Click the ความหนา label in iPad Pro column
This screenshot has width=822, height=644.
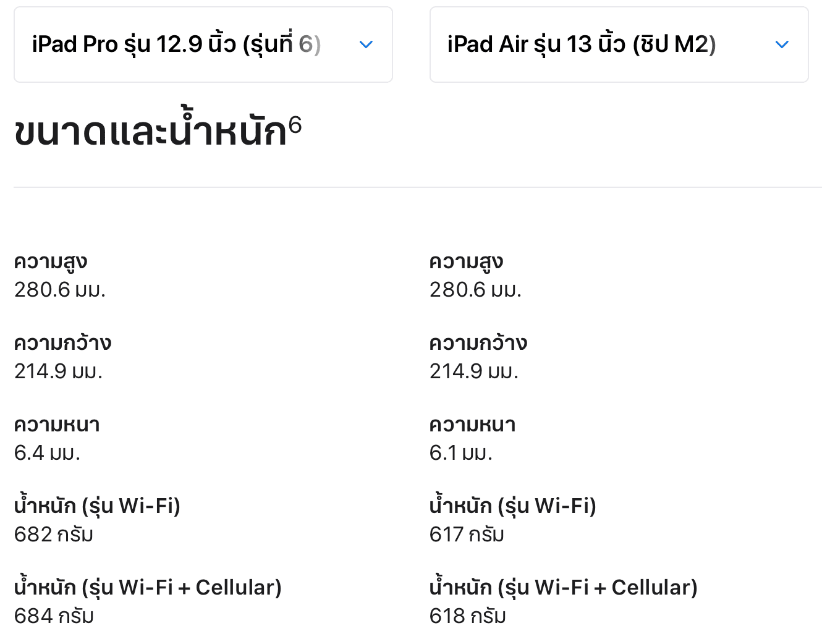point(57,425)
